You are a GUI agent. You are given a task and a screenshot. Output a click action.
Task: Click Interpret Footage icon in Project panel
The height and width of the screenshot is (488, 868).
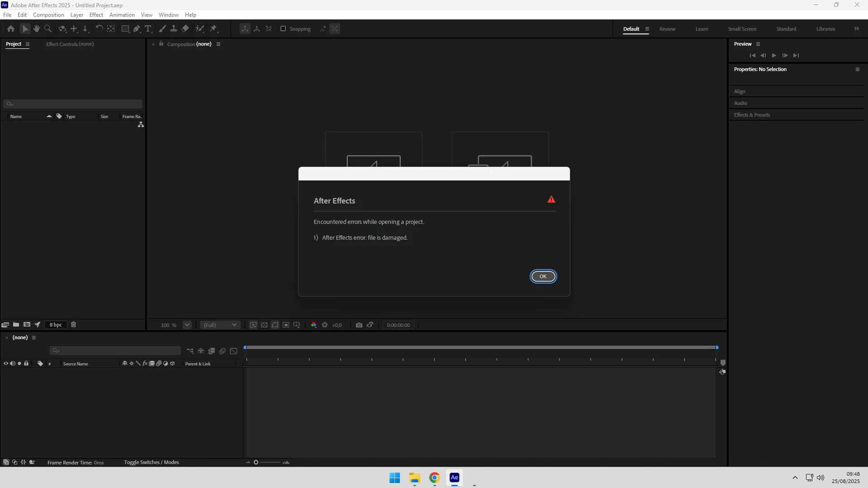[5, 325]
